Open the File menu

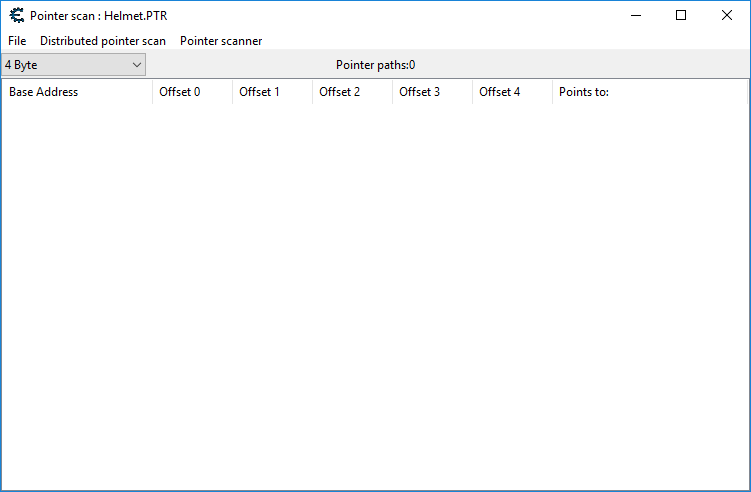coord(17,41)
